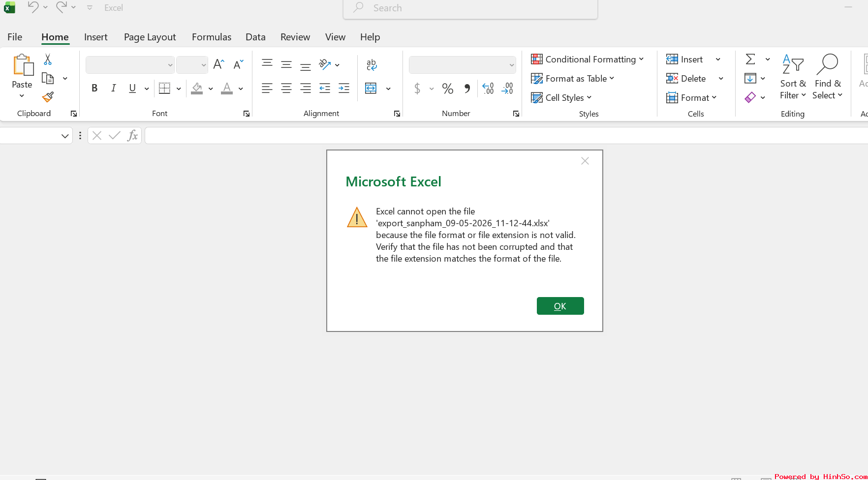Click the Name Box dropdown arrow
Viewport: 868px width, 480px height.
click(65, 136)
